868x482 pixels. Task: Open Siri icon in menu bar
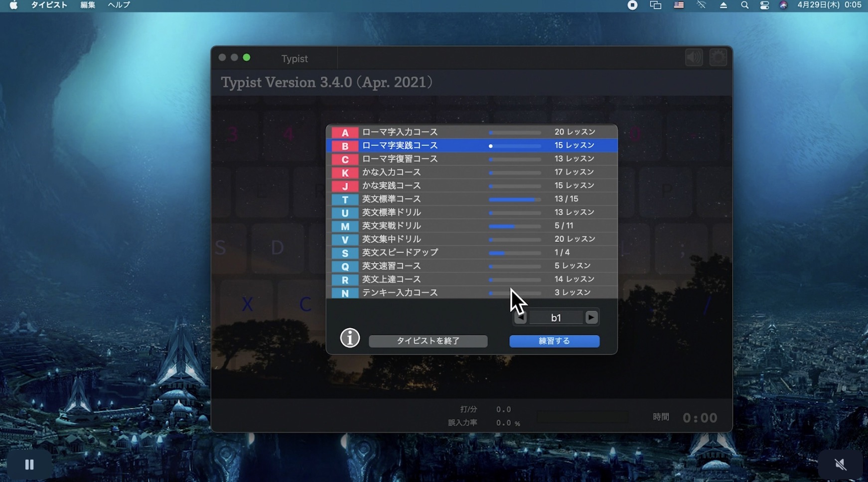(x=783, y=5)
